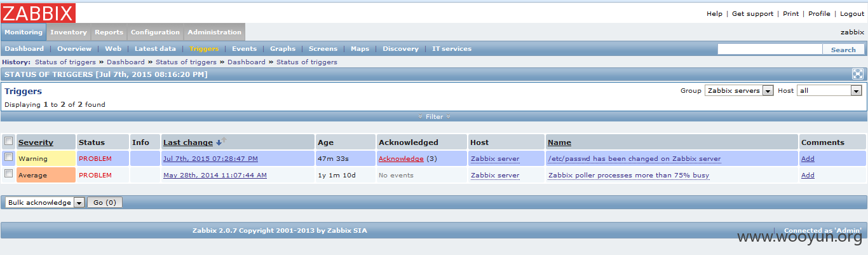This screenshot has height=255, width=868.
Task: Sort by Severity column header
Action: click(36, 142)
